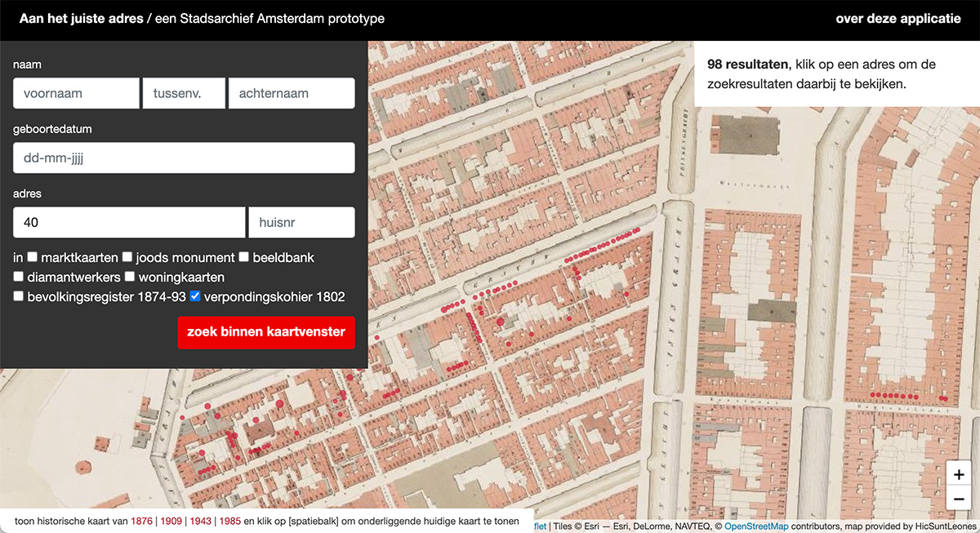Enable bevolkingsregister 1874-93 checkbox
Viewport: 980px width, 533px height.
(x=19, y=296)
